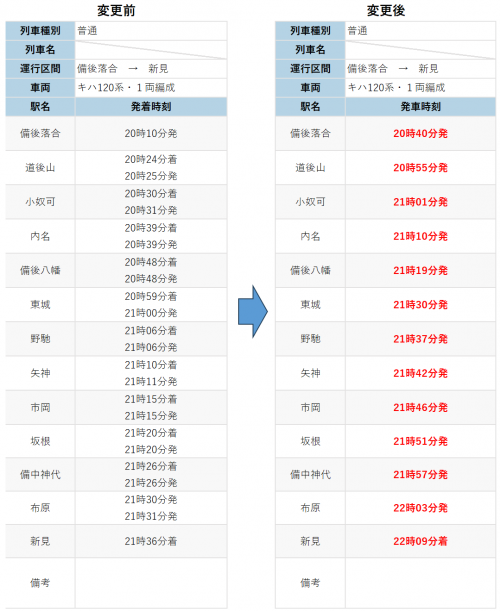Select the red 21時57分発 time

420,475
